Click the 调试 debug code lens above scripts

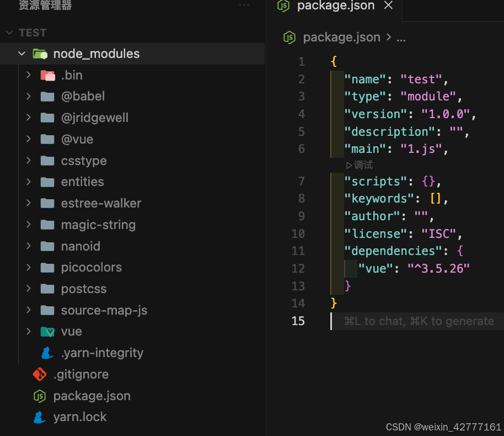click(360, 165)
